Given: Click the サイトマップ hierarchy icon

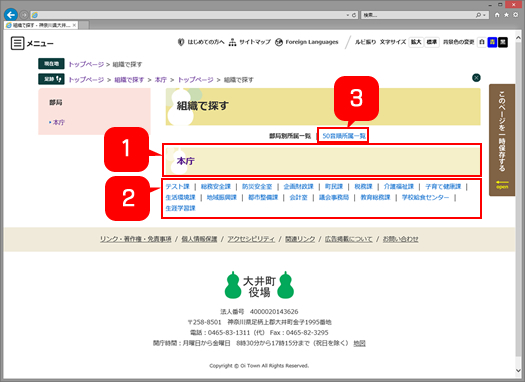Looking at the screenshot, I should click(232, 42).
